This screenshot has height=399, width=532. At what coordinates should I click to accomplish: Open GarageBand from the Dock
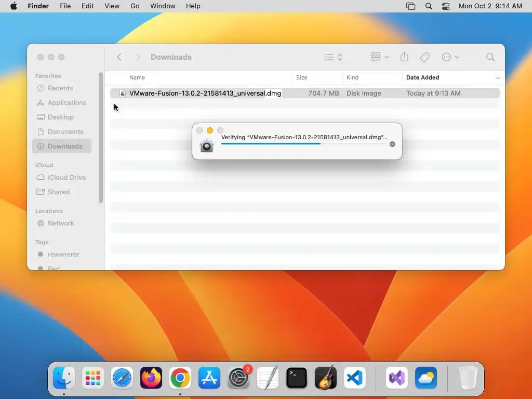pos(326,378)
